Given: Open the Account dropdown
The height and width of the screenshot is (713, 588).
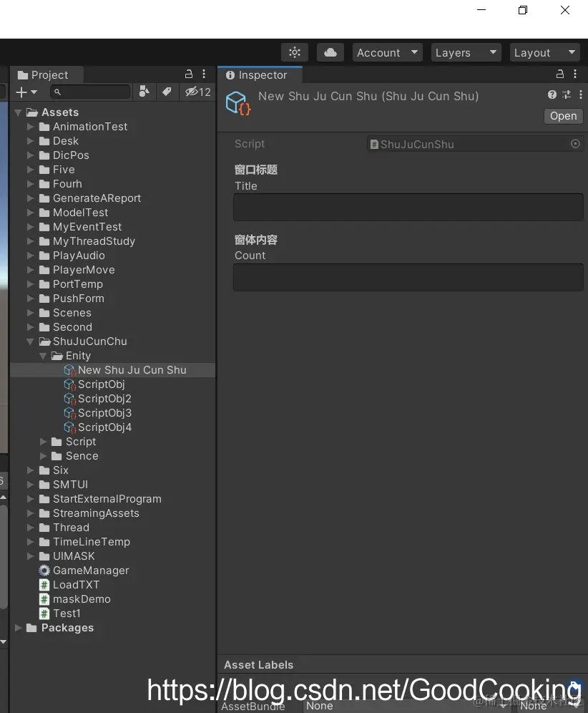Looking at the screenshot, I should click(x=387, y=52).
